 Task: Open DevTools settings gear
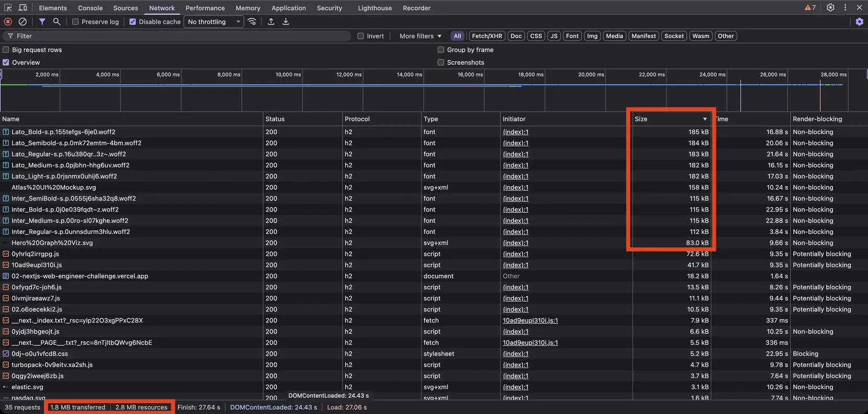coord(830,8)
